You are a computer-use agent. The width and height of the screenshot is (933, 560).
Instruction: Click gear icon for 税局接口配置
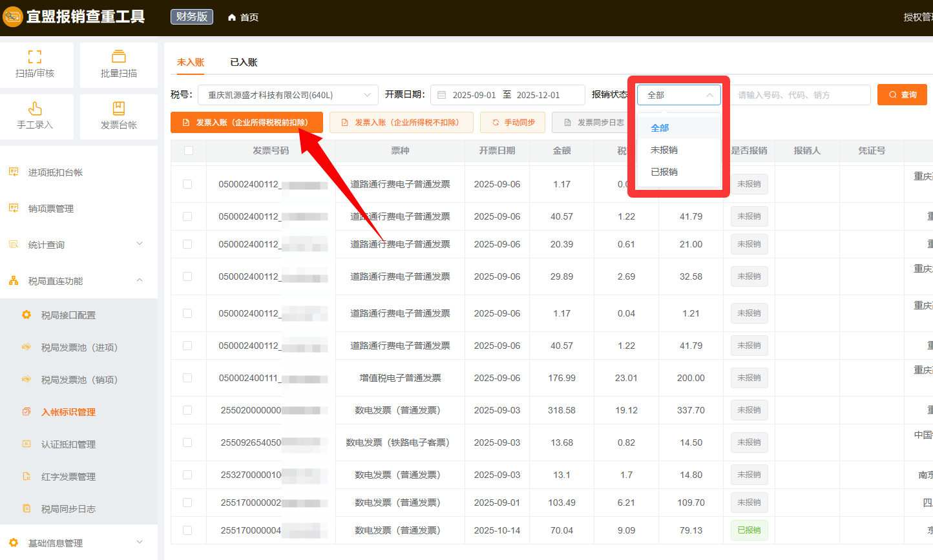tap(26, 315)
